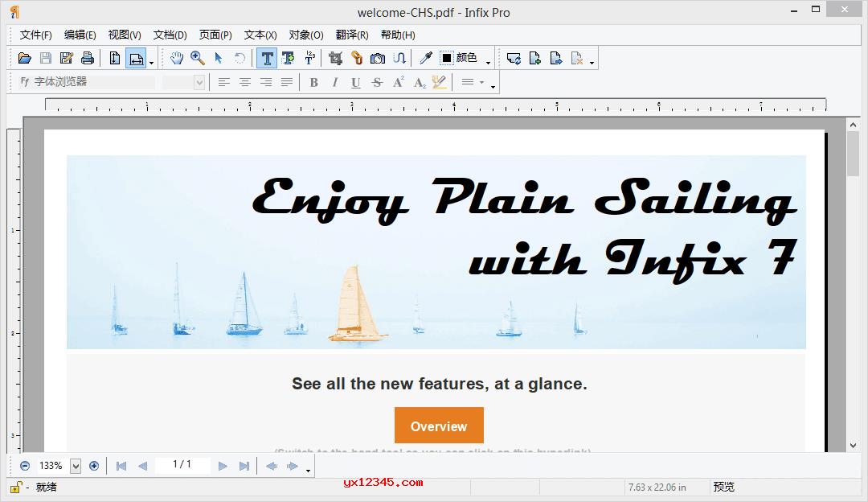Toggle Underline formatting
Image resolution: width=868 pixels, height=502 pixels.
356,83
